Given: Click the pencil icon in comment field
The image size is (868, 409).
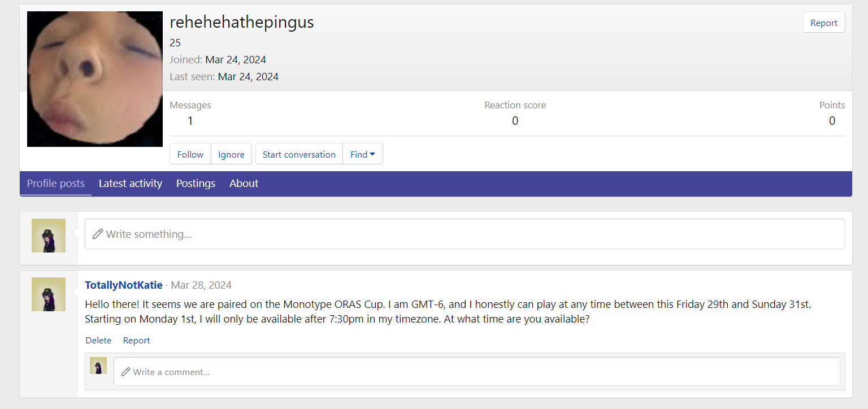Looking at the screenshot, I should point(125,372).
